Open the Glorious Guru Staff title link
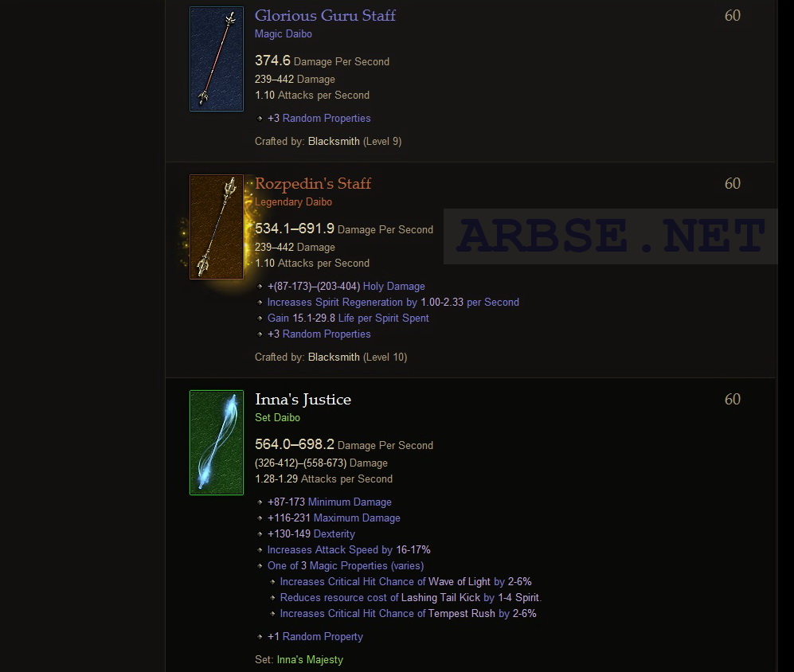794x672 pixels. (x=325, y=16)
